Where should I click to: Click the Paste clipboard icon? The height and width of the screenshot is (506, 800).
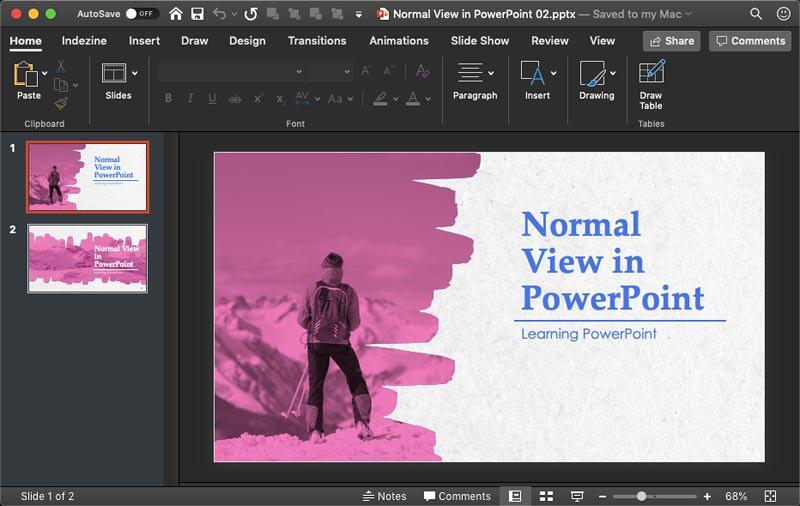26,74
